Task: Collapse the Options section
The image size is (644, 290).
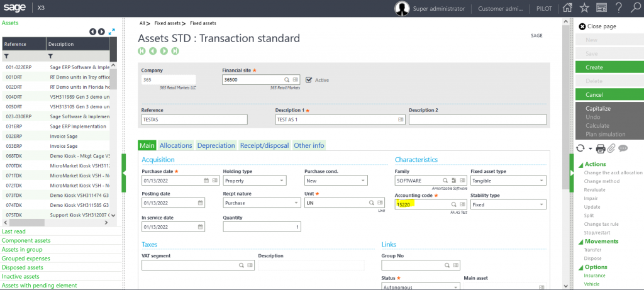Action: pos(580,267)
